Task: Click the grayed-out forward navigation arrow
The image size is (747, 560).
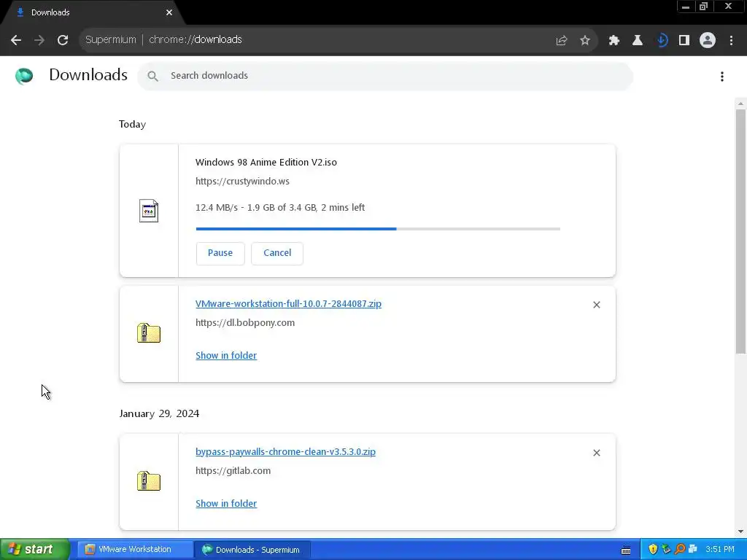Action: (39, 40)
